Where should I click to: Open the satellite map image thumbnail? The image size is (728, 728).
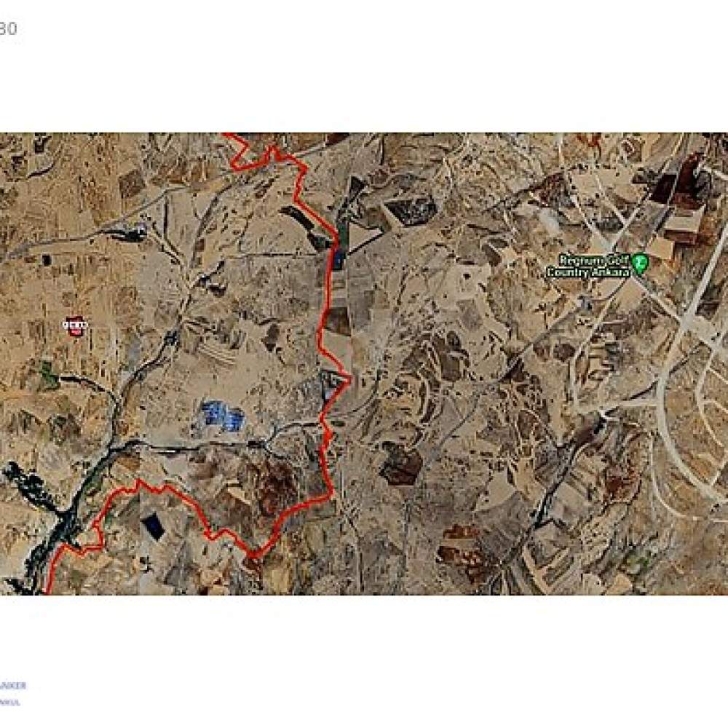click(x=364, y=363)
